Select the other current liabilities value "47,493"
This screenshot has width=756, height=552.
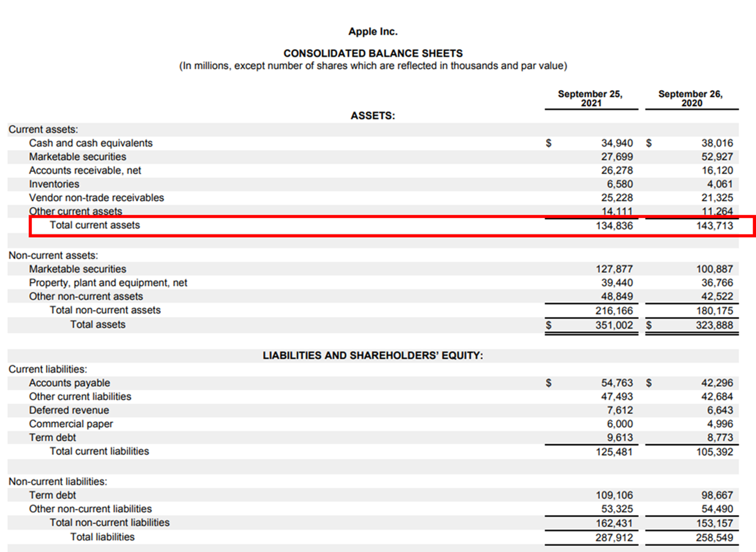pyautogui.click(x=617, y=397)
